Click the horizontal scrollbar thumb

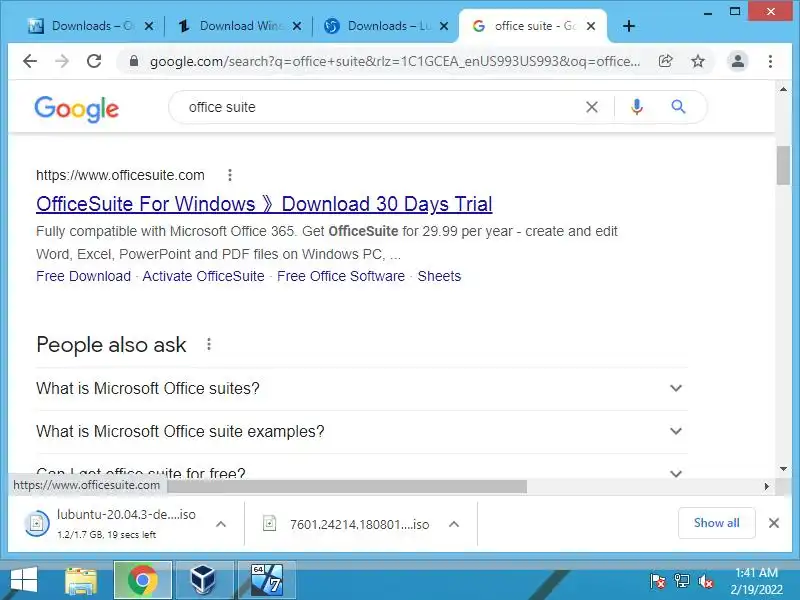click(x=347, y=487)
